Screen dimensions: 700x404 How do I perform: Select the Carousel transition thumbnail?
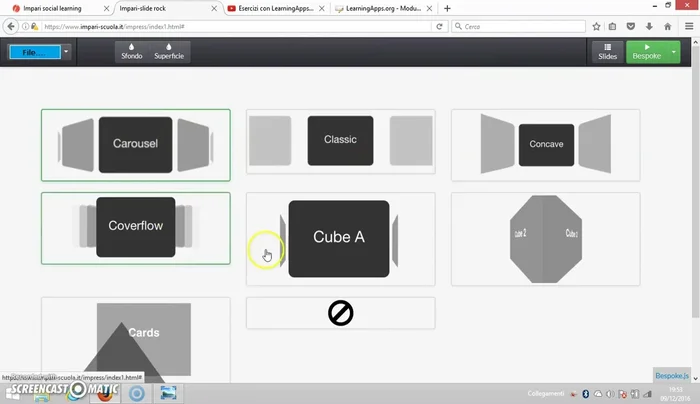click(136, 145)
